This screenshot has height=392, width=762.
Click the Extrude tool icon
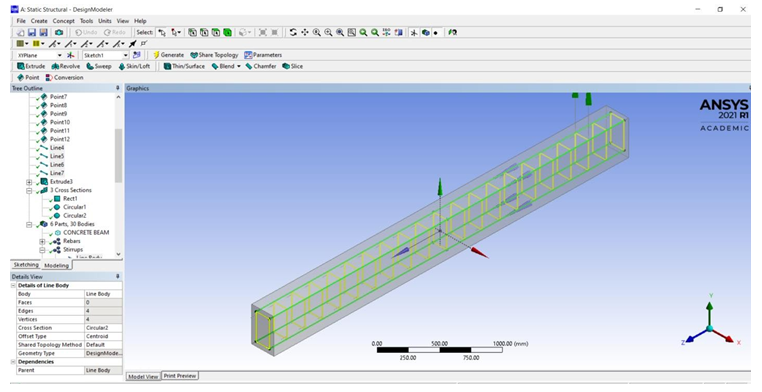(20, 66)
